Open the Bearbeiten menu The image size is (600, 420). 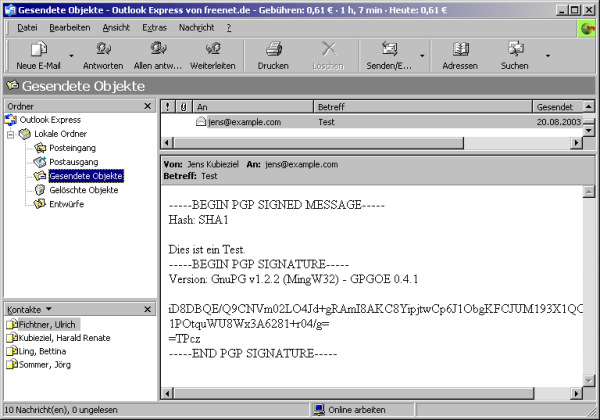70,28
